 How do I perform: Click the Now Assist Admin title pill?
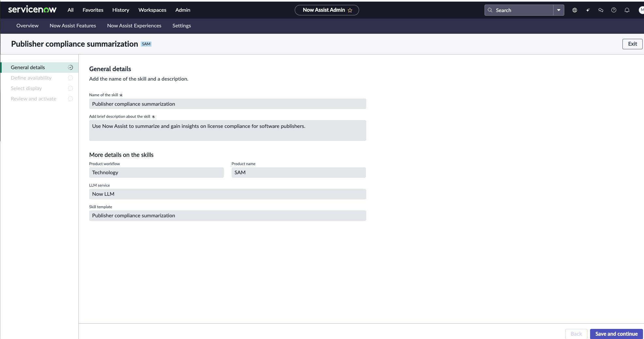point(327,10)
